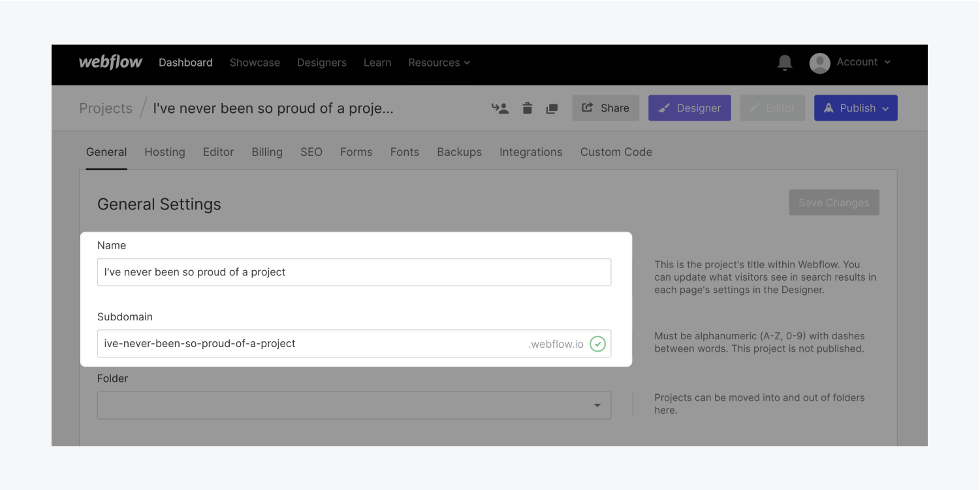Click the project Name input field
The width and height of the screenshot is (980, 490).
click(354, 272)
